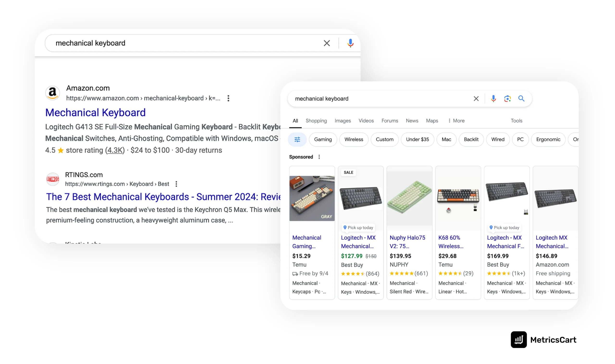Open the K68 60% Wireless product title
The width and height of the screenshot is (615, 364).
[x=451, y=242]
